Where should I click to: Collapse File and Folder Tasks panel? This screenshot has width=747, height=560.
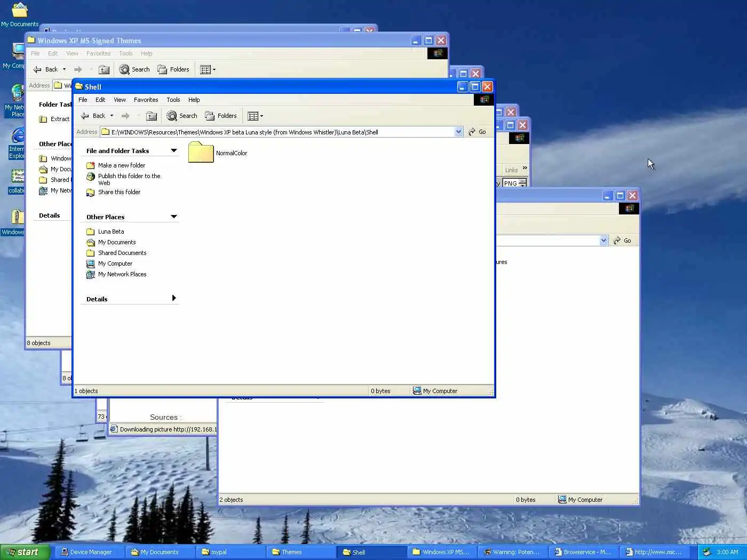(173, 151)
